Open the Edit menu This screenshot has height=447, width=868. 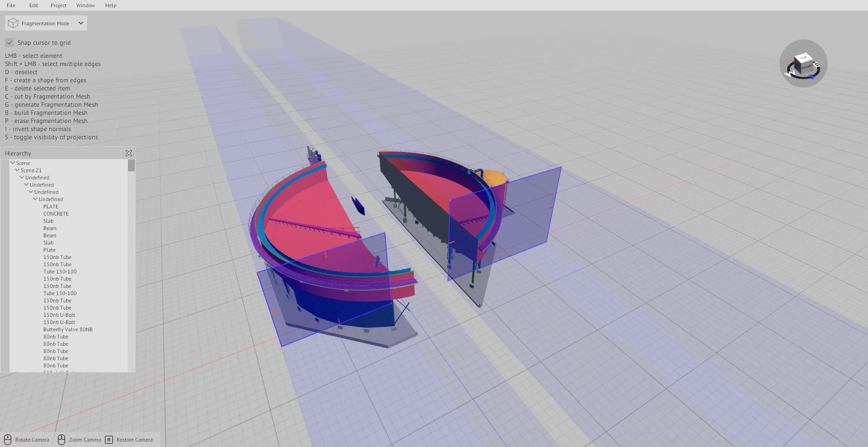click(x=33, y=5)
